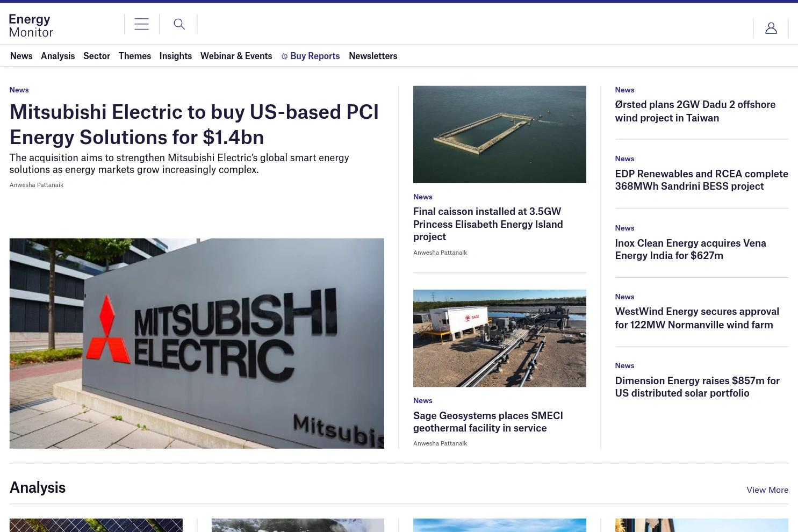Viewport: 798px width, 532px height.
Task: Click the Buy Reports clock icon
Action: pyautogui.click(x=284, y=56)
